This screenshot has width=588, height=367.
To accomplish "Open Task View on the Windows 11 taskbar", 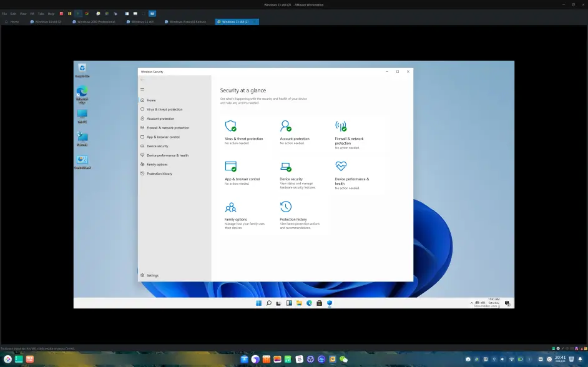I will pos(278,303).
